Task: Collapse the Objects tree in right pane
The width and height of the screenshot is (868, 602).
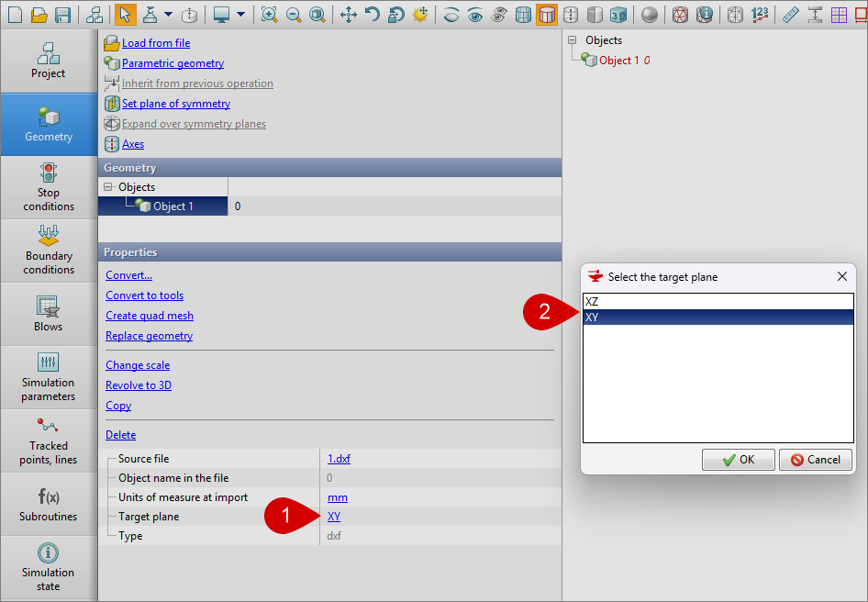Action: tap(573, 40)
